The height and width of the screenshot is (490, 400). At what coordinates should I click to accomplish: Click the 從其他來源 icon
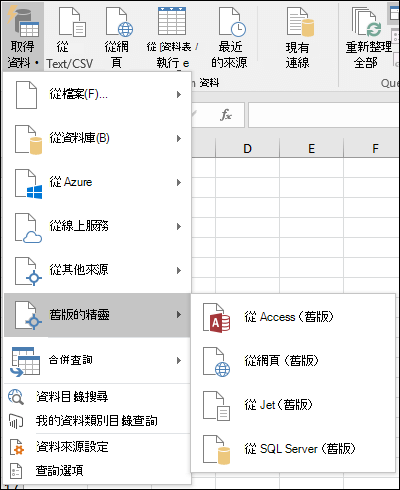[29, 271]
